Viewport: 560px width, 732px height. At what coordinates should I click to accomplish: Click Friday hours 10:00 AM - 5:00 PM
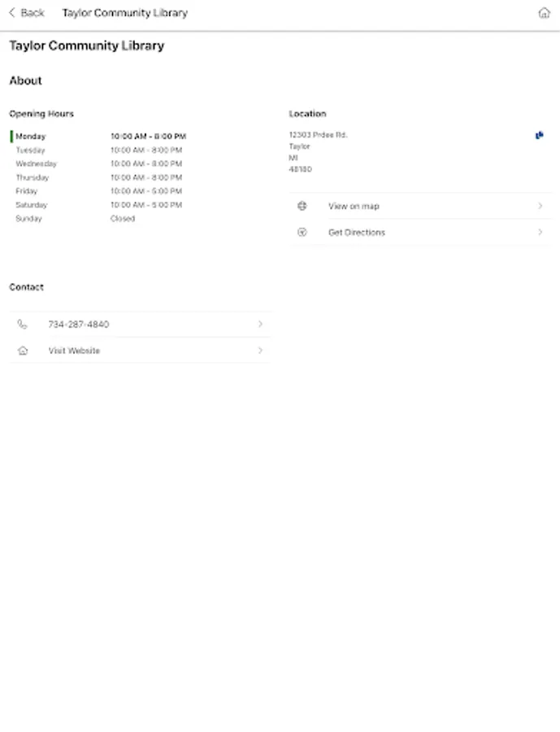146,191
